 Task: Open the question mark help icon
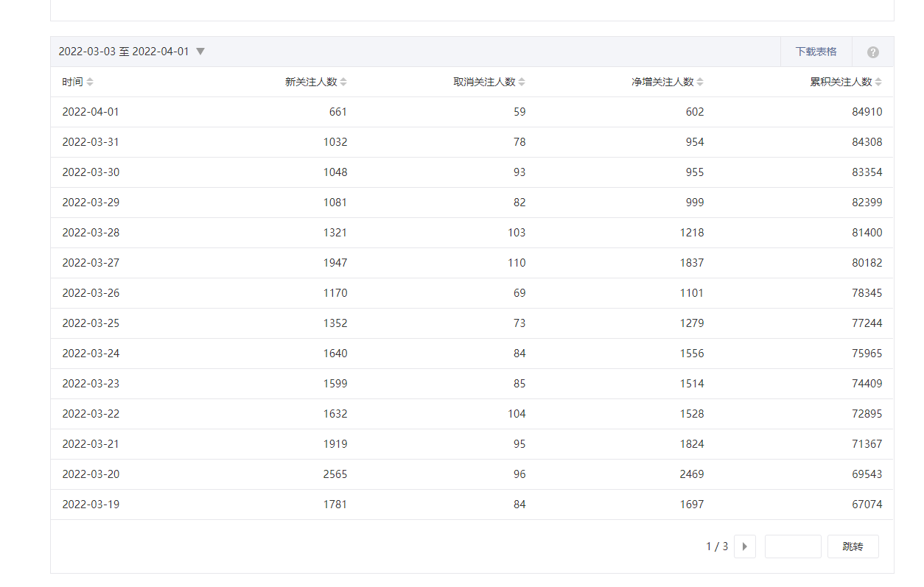pos(873,52)
